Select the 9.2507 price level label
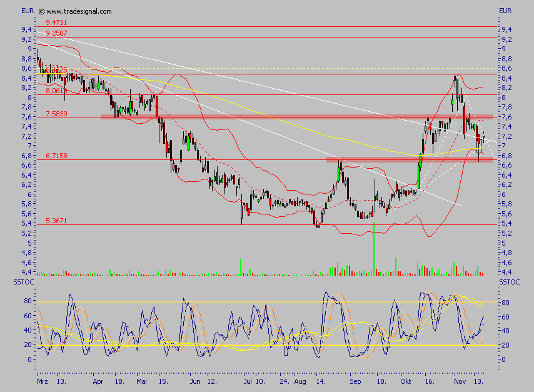The height and width of the screenshot is (392, 534). pos(56,33)
